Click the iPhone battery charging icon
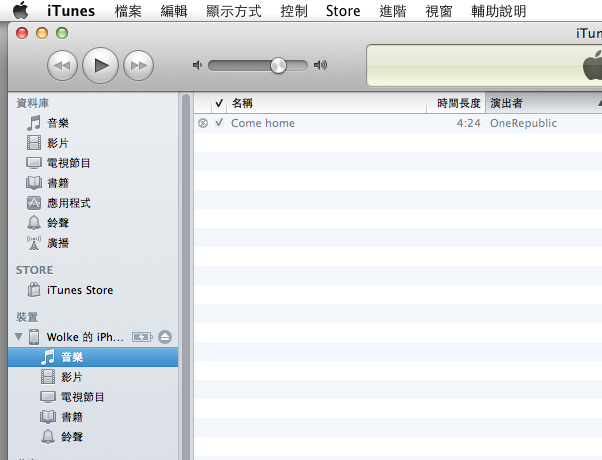 pyautogui.click(x=142, y=337)
